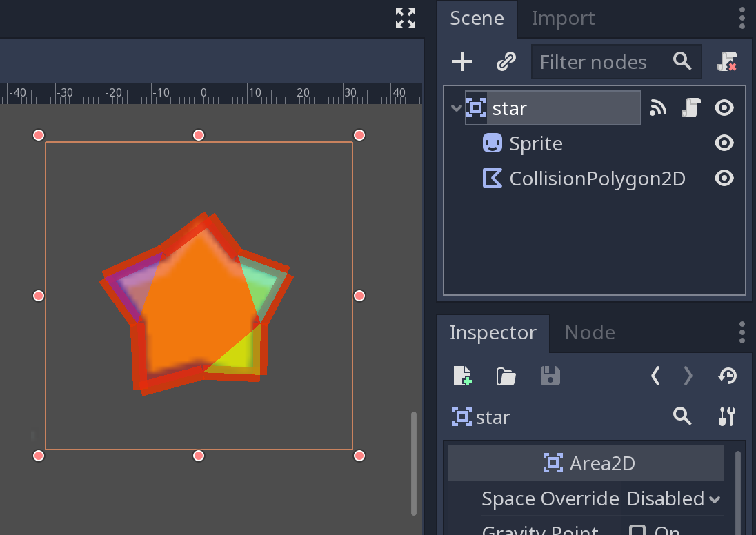The image size is (756, 535).
Task: Open Inspector object properties tools menu
Action: [726, 416]
